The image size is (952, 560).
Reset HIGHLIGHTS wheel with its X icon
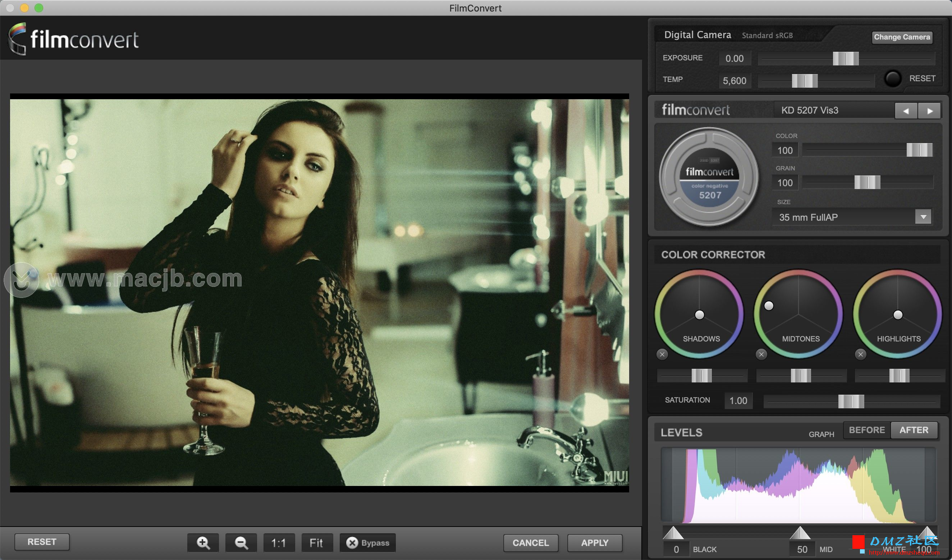(861, 354)
